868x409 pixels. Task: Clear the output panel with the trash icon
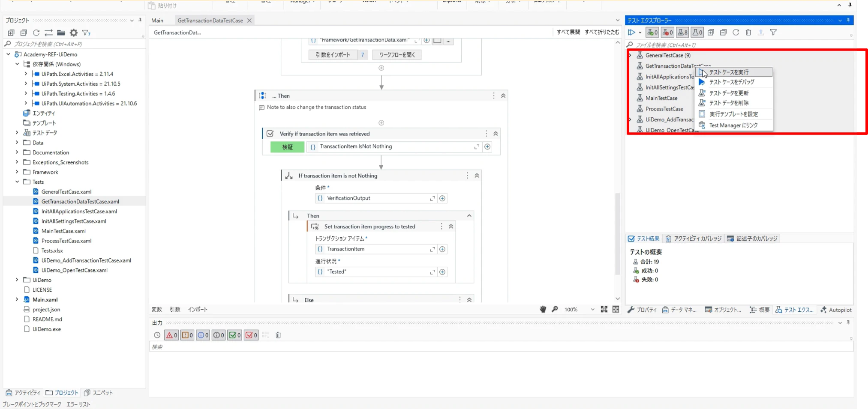pyautogui.click(x=278, y=335)
